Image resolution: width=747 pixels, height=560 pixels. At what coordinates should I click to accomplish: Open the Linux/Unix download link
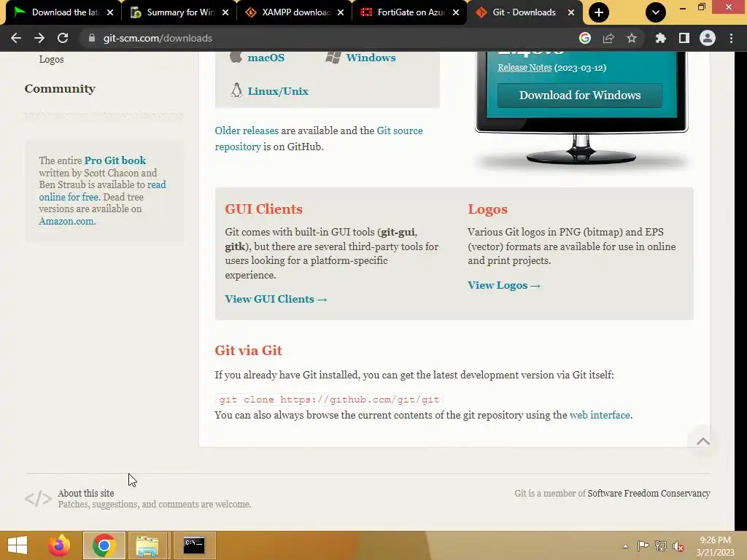(278, 91)
